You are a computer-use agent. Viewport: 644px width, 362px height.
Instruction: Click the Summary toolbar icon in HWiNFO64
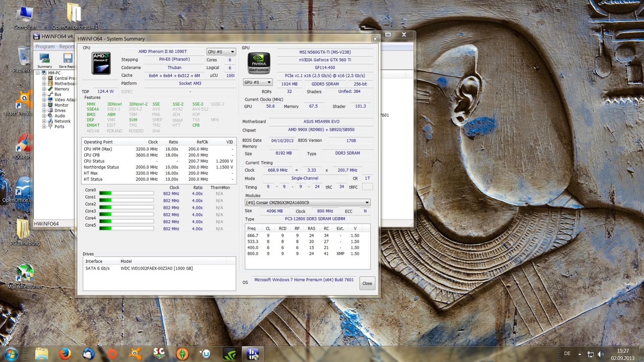coord(45,61)
